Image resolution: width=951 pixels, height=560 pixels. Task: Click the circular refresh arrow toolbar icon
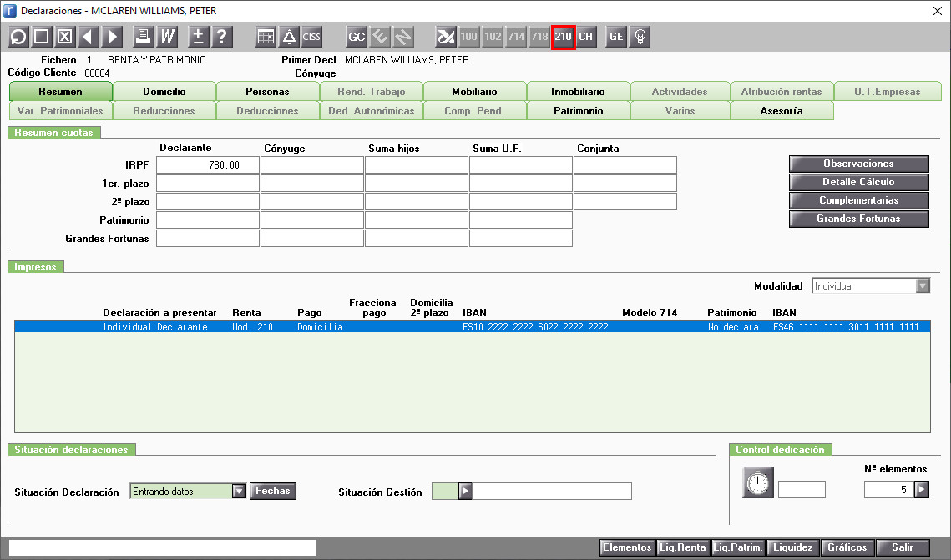tap(18, 37)
